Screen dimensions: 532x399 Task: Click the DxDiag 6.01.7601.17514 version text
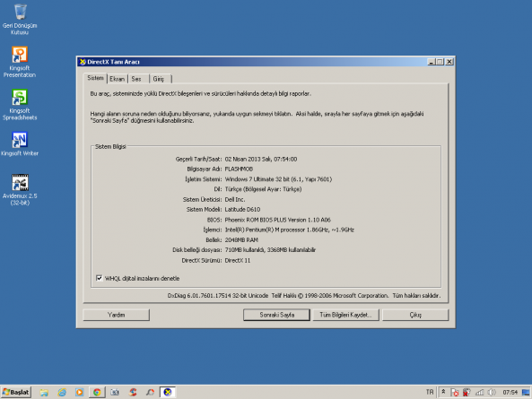[218, 296]
